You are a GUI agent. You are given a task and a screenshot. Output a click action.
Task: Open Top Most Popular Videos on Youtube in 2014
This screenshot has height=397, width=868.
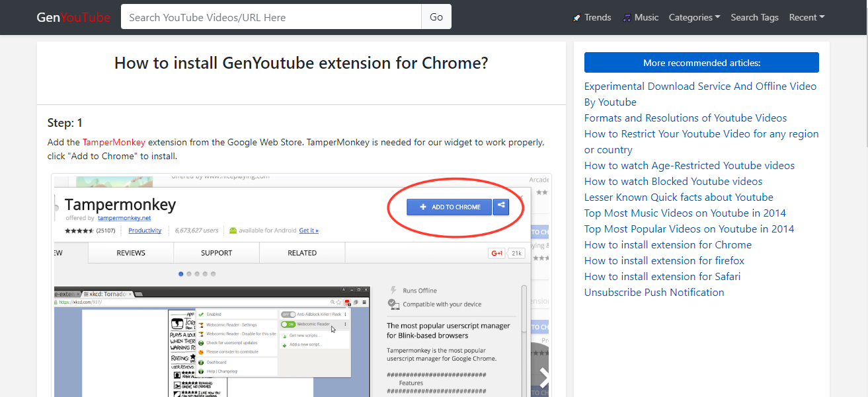pos(690,229)
